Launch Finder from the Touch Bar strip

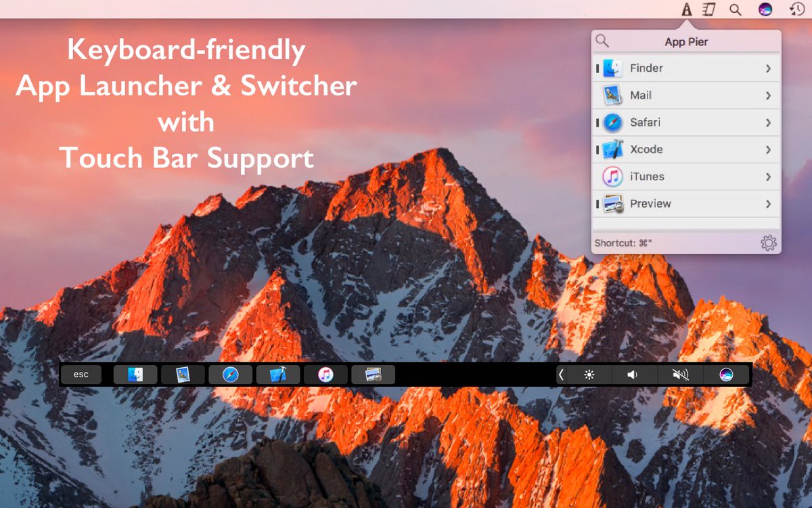tap(135, 373)
